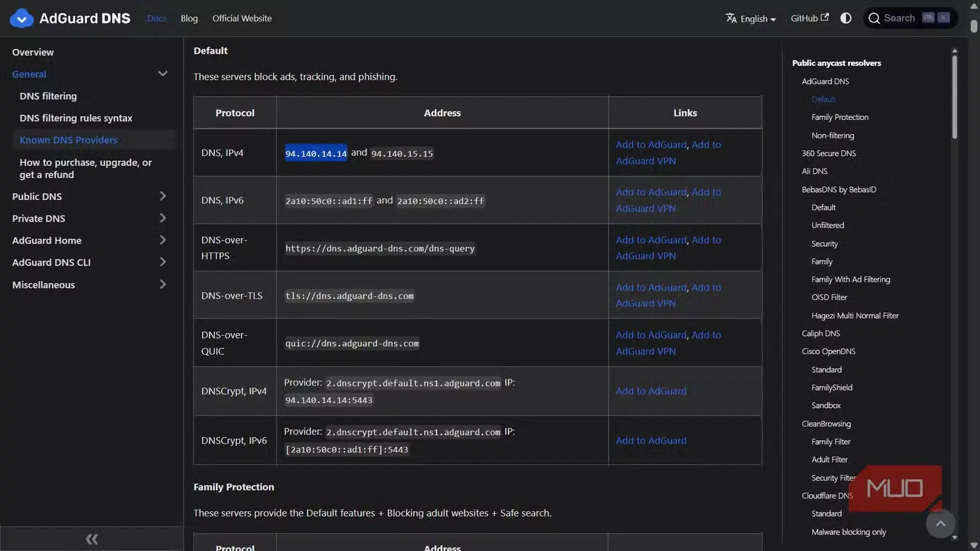Click the highlighted 94.140.14.14 address
This screenshot has height=551, width=980.
(316, 153)
